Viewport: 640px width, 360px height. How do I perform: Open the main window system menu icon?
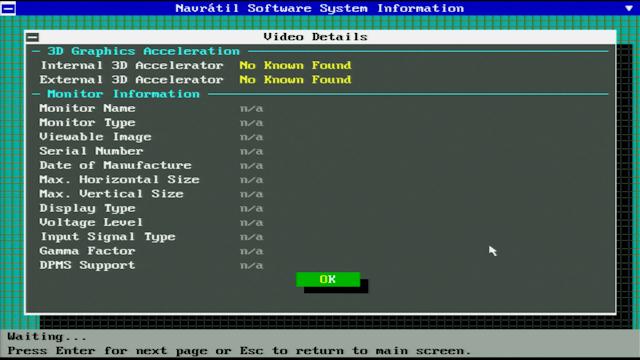(x=8, y=8)
